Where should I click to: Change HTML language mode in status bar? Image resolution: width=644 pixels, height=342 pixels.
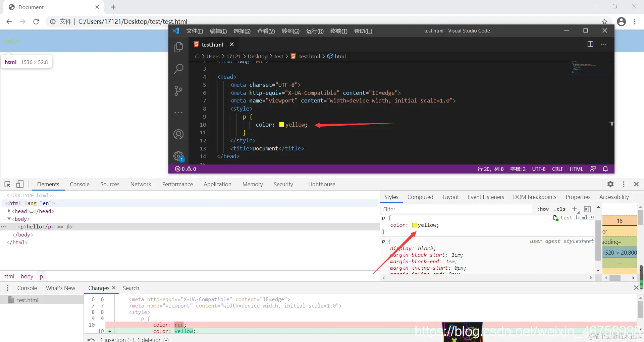576,169
